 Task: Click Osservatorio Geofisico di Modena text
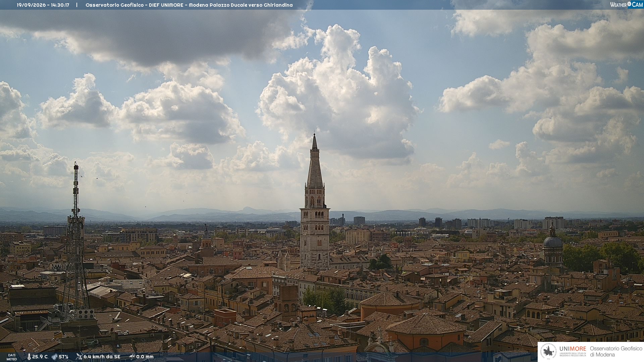(x=616, y=352)
